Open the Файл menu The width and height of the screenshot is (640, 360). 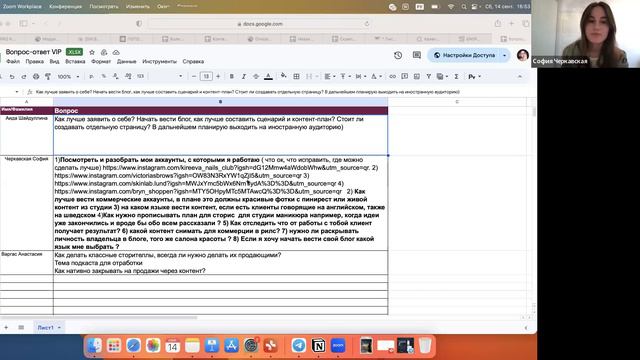13,62
